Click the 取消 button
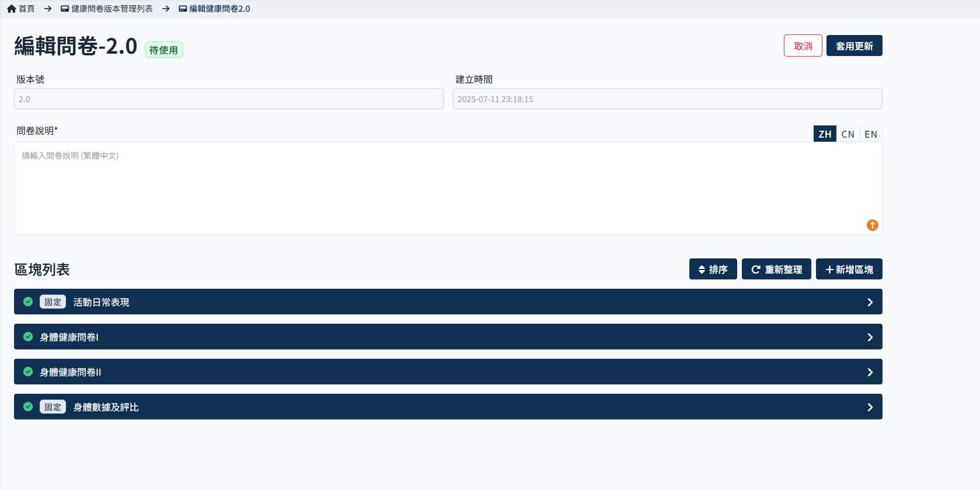This screenshot has height=490, width=980. point(803,45)
